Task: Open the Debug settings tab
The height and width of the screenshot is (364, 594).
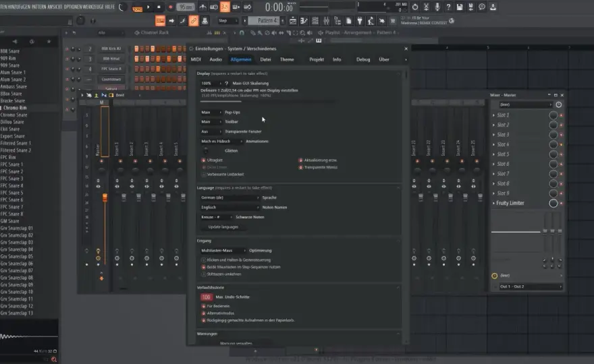Action: (363, 59)
